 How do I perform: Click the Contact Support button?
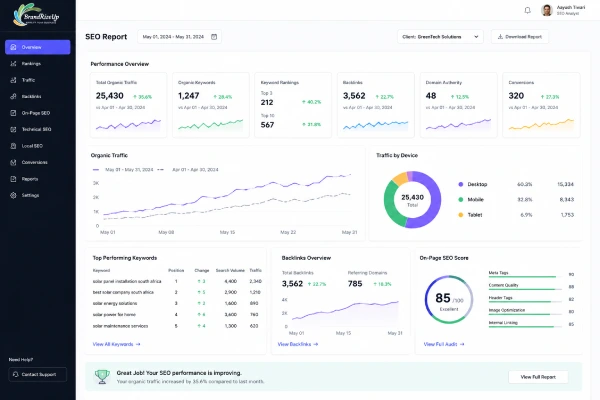click(x=38, y=374)
